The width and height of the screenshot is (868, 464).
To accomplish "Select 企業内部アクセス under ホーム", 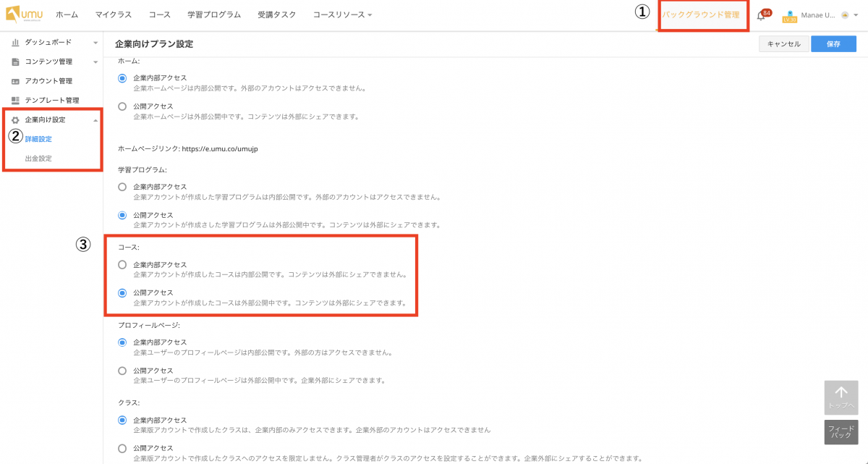I will pyautogui.click(x=122, y=78).
